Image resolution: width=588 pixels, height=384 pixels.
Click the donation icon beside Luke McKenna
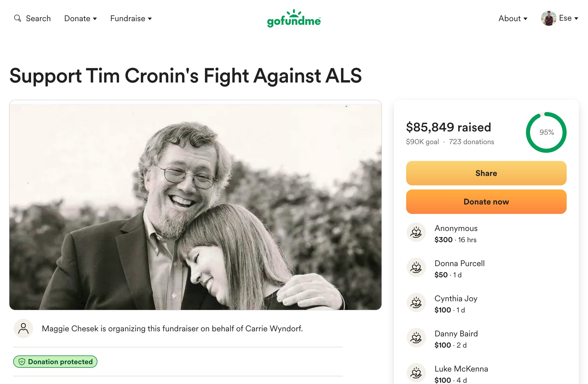click(416, 373)
